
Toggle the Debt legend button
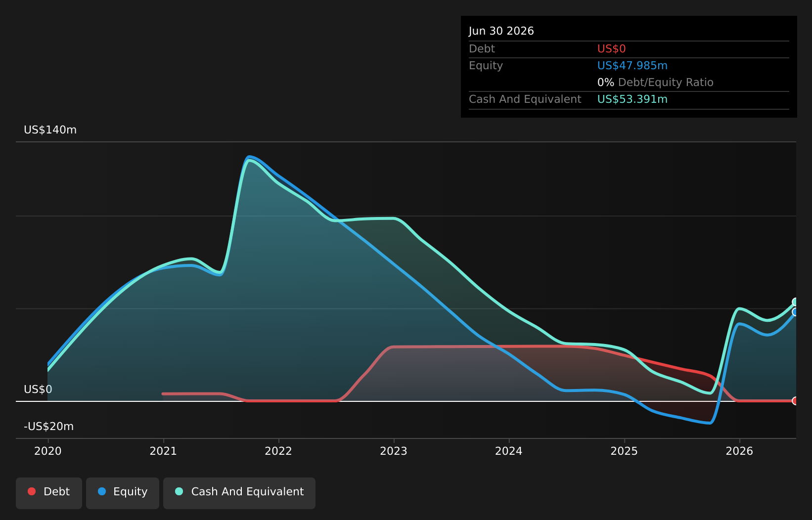pyautogui.click(x=49, y=493)
